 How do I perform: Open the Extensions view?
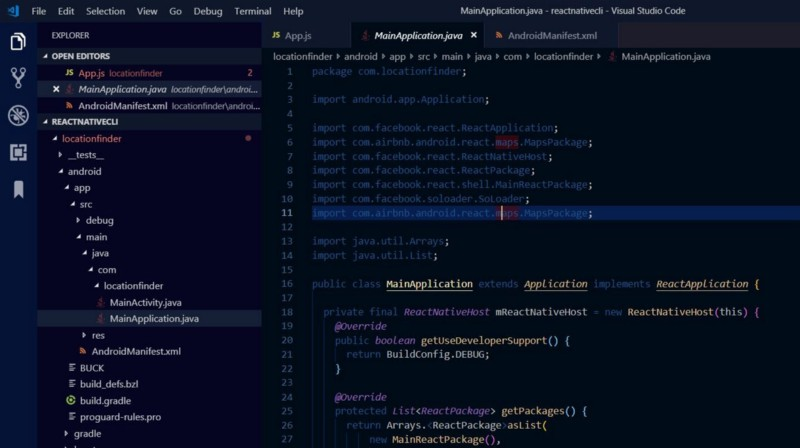pyautogui.click(x=18, y=152)
